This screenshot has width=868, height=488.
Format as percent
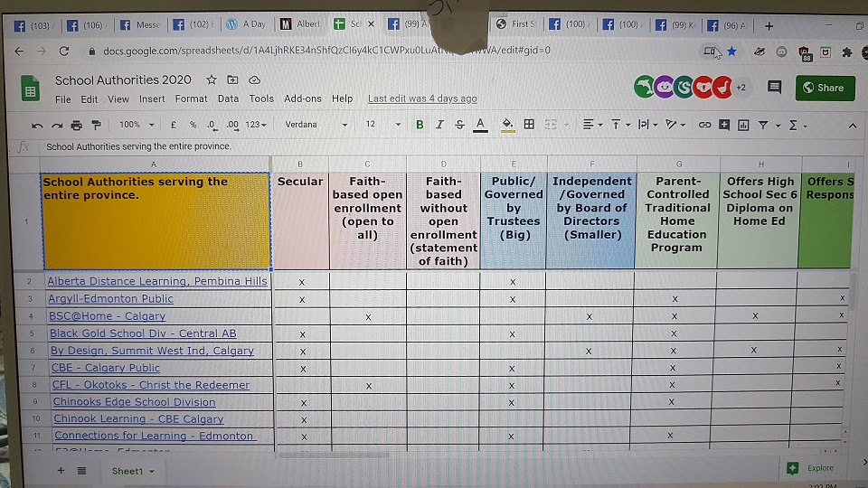click(193, 125)
